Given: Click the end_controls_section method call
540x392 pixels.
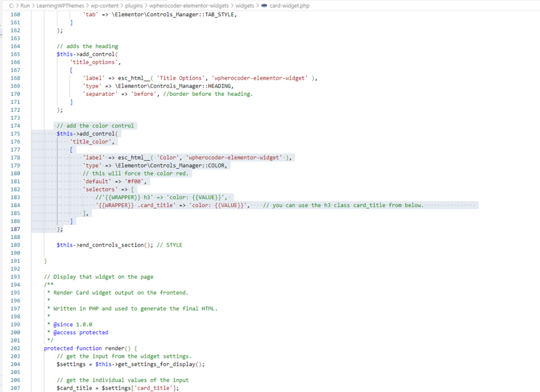Looking at the screenshot, I should tap(113, 245).
